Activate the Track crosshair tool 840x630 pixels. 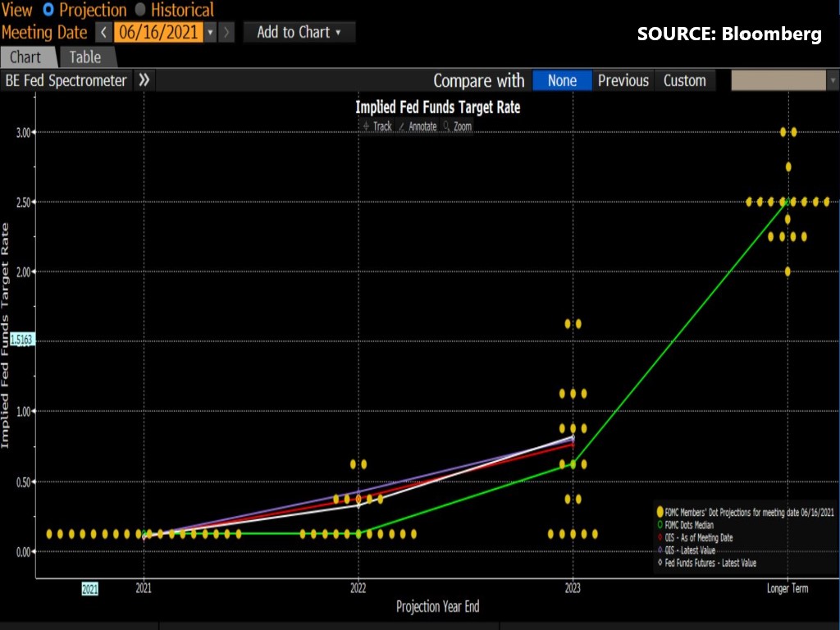click(377, 126)
